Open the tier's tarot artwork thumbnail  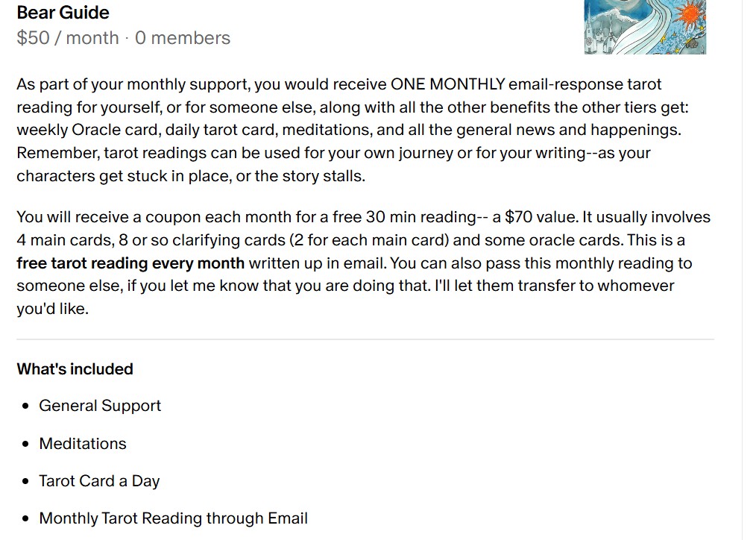[x=644, y=27]
